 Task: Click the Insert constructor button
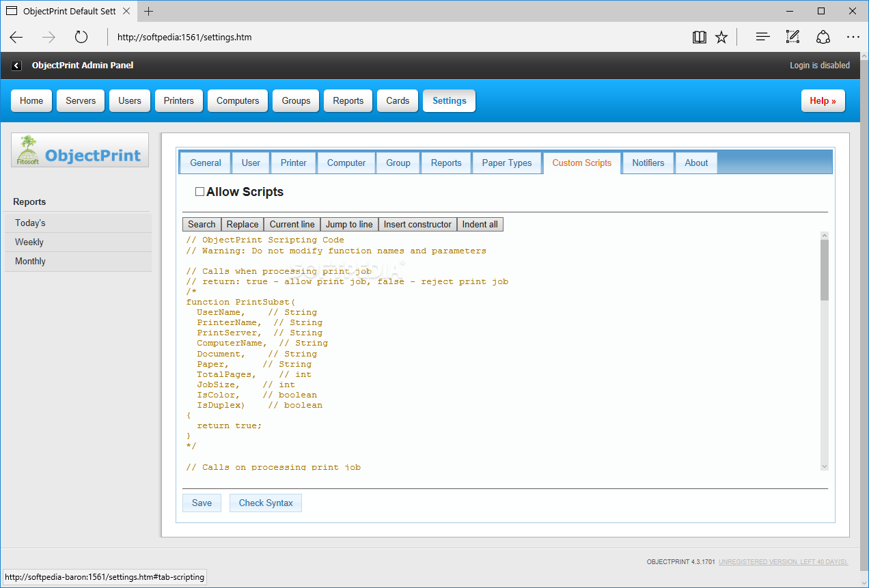(417, 224)
